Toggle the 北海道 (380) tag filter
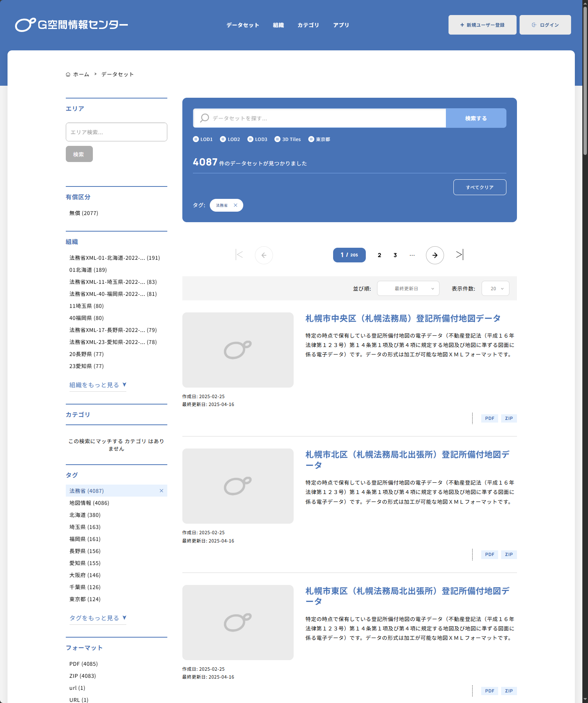The height and width of the screenshot is (703, 588). click(85, 515)
